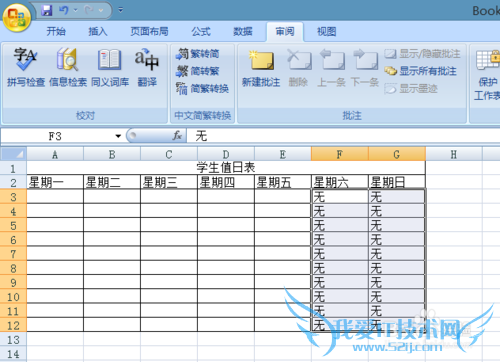Select column F header

[x=340, y=154]
